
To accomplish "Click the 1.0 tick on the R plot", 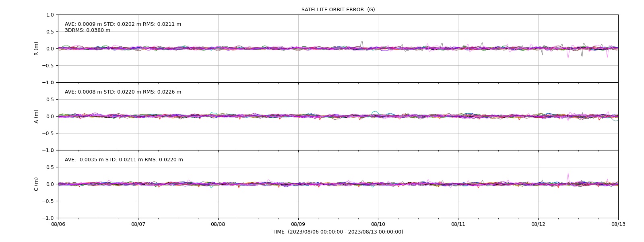I will pos(50,15).
